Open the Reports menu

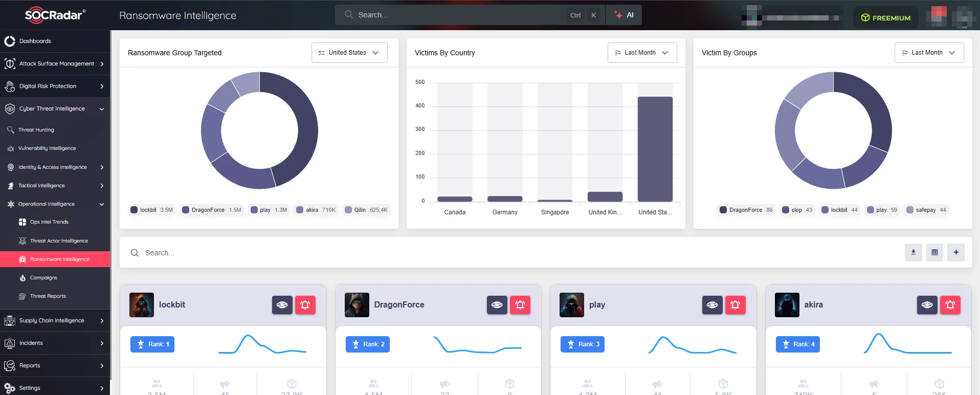point(55,365)
